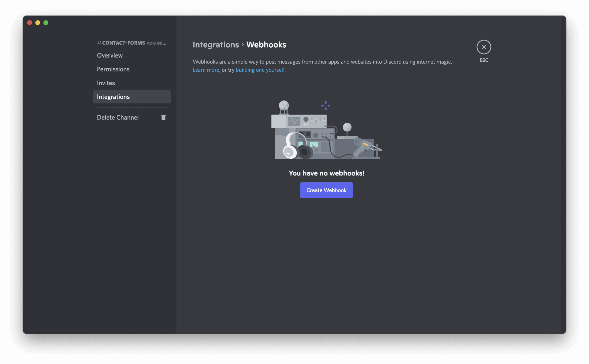Viewport: 589px width, 364px height.
Task: Minimize the window with the yellow button
Action: pos(38,23)
